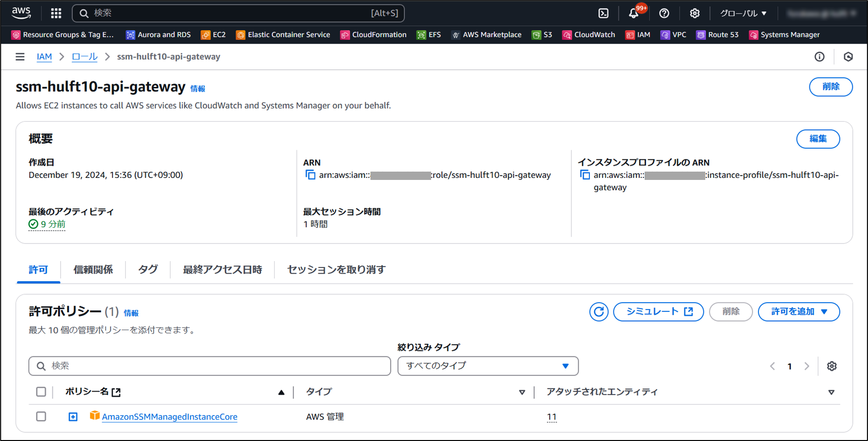The image size is (868, 441).
Task: Switch to the タグ tab
Action: (148, 270)
